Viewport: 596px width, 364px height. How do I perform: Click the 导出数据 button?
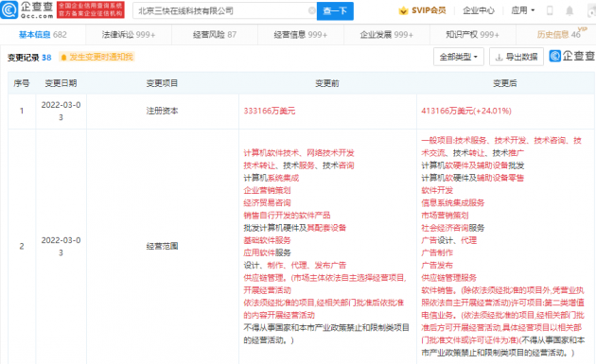tap(517, 57)
